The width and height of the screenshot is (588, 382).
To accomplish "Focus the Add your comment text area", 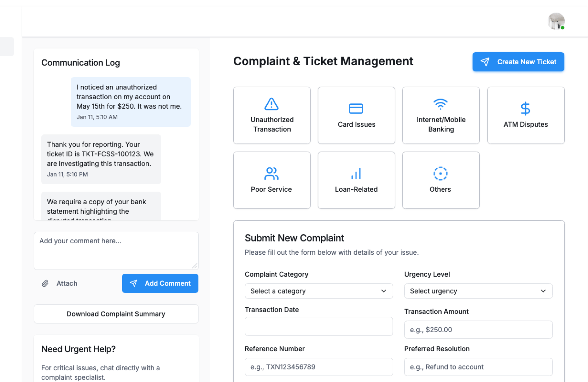I will point(116,250).
